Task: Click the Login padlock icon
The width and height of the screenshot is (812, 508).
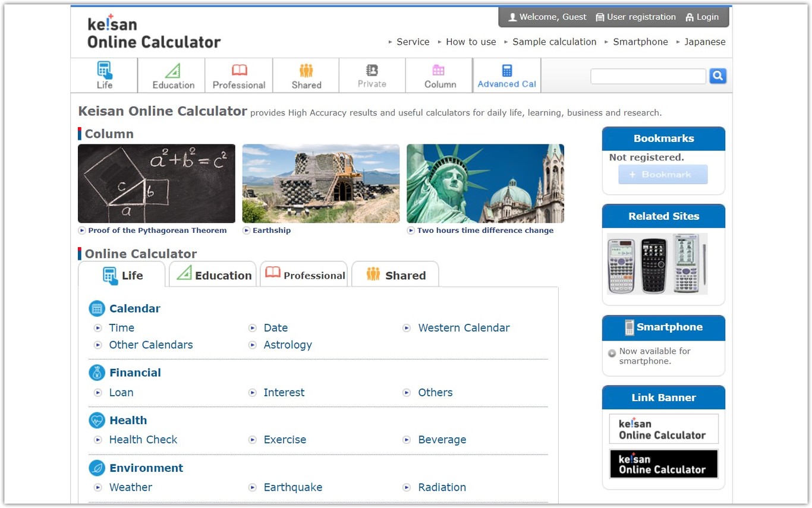Action: point(690,17)
